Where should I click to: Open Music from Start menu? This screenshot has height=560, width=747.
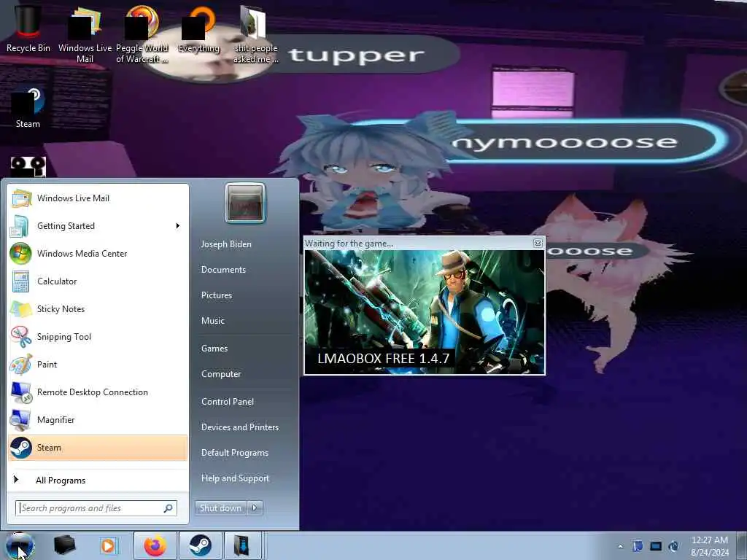pyautogui.click(x=213, y=321)
